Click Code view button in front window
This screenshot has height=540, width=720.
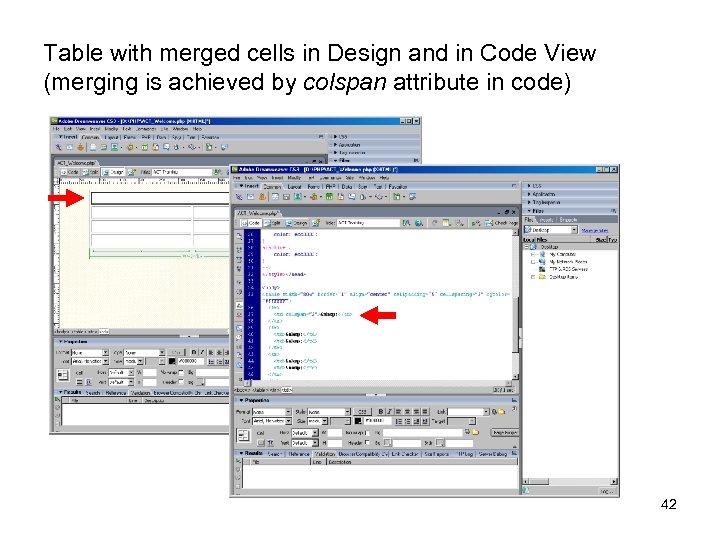251,223
